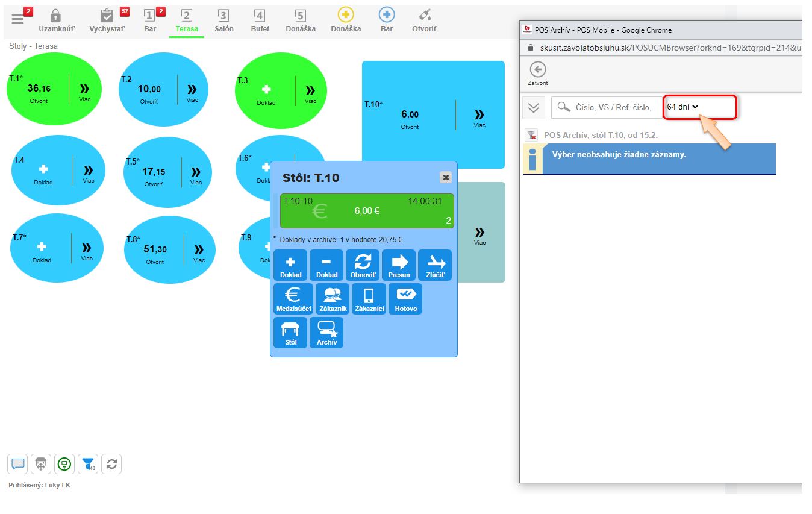
Task: Click the Uzamknúť lock button
Action: (56, 20)
